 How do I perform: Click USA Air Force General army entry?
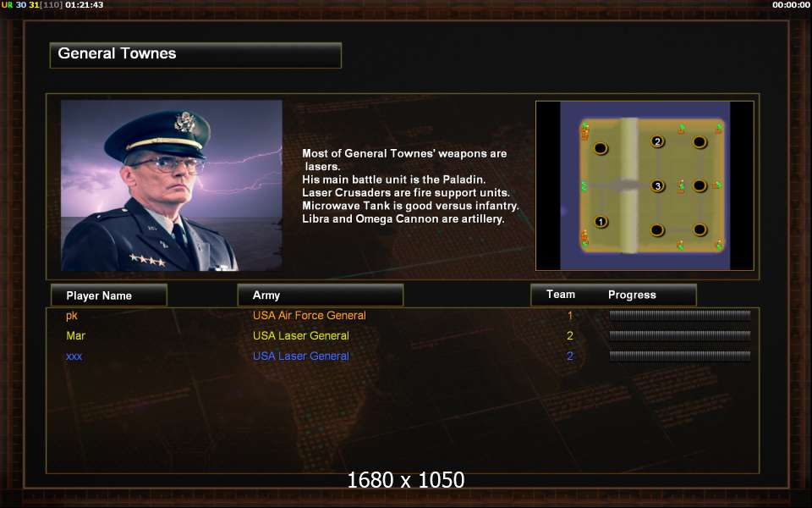pyautogui.click(x=310, y=315)
